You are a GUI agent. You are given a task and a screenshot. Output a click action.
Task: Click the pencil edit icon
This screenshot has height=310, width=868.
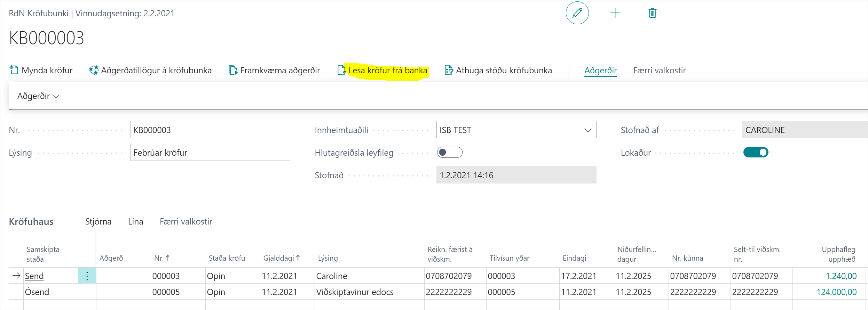[577, 13]
